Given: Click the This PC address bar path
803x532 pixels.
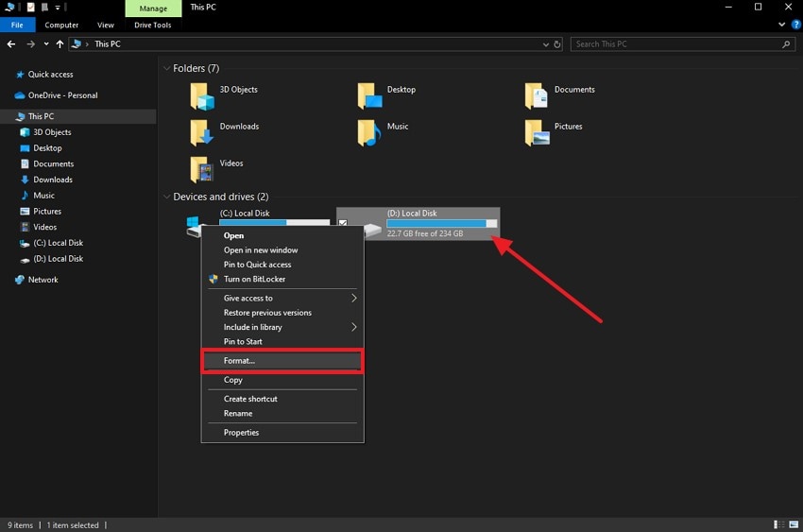Looking at the screenshot, I should pyautogui.click(x=107, y=44).
